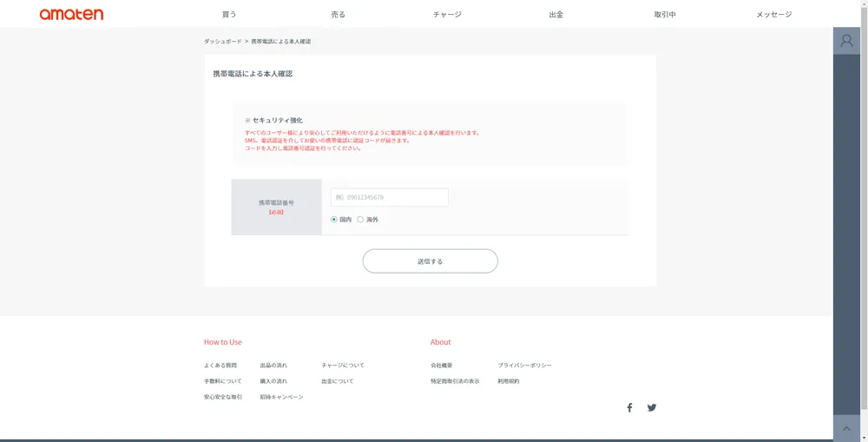This screenshot has height=442, width=868.
Task: Open the 出金 menu item
Action: [556, 15]
